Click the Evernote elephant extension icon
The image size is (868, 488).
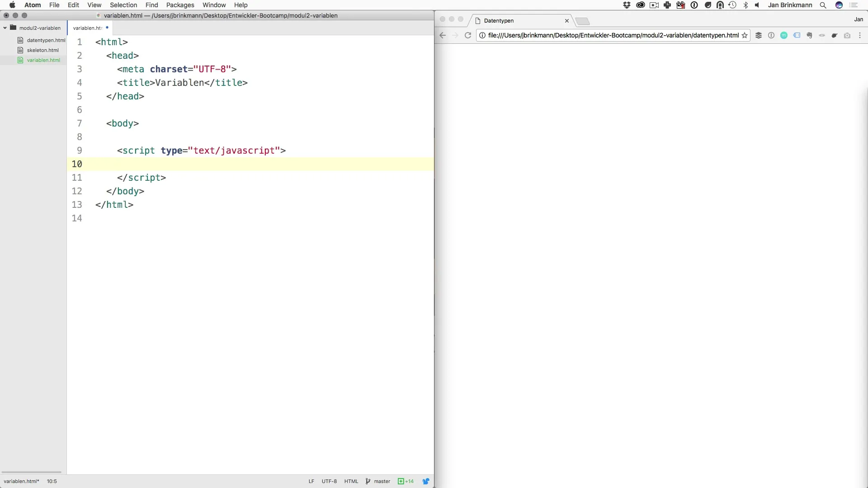809,35
